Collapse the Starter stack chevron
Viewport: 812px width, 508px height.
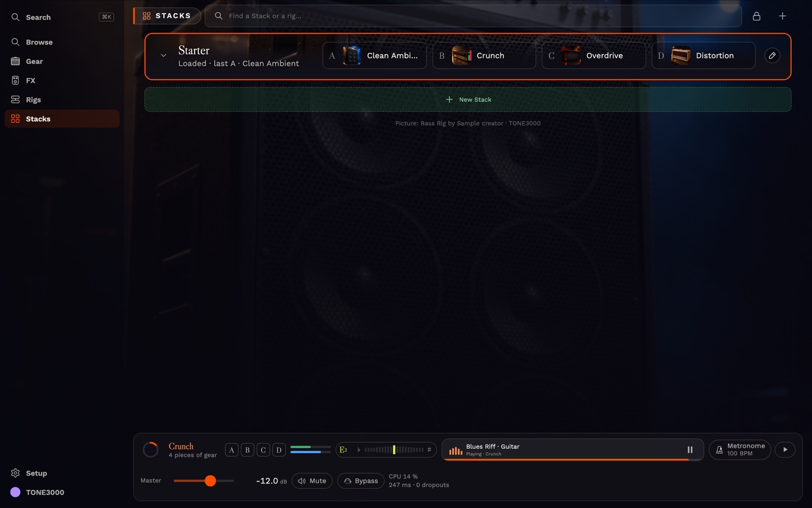[163, 55]
